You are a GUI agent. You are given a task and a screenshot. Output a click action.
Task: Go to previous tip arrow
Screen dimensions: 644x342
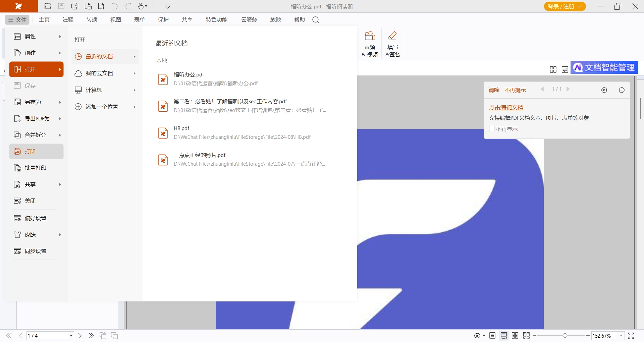click(542, 89)
